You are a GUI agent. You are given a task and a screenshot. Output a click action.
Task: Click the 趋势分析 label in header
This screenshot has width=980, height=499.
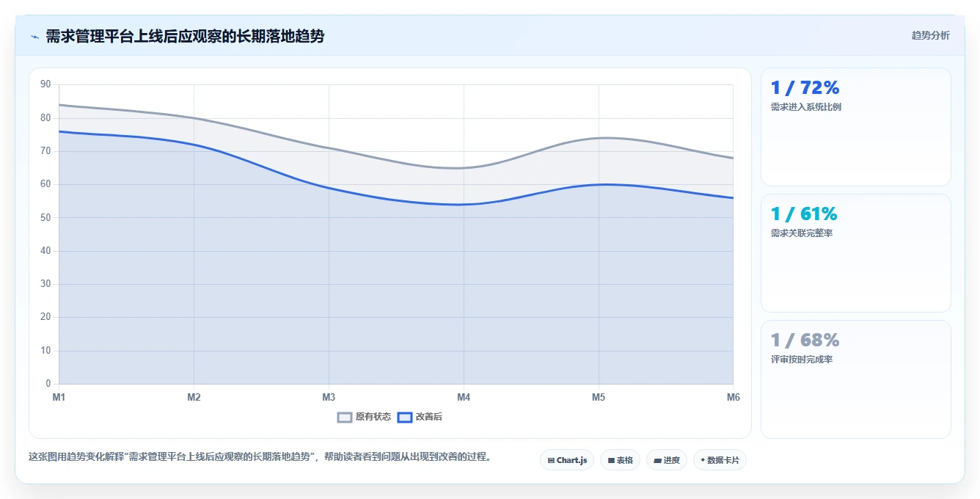pos(930,35)
